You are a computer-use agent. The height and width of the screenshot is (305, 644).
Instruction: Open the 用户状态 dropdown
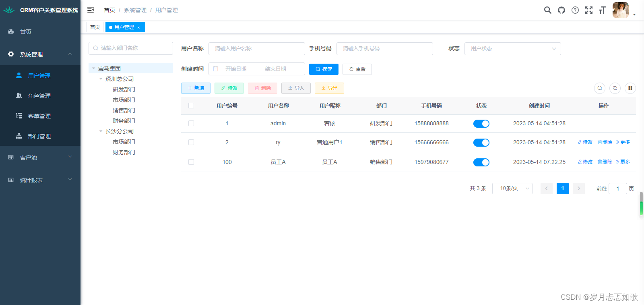tap(513, 49)
